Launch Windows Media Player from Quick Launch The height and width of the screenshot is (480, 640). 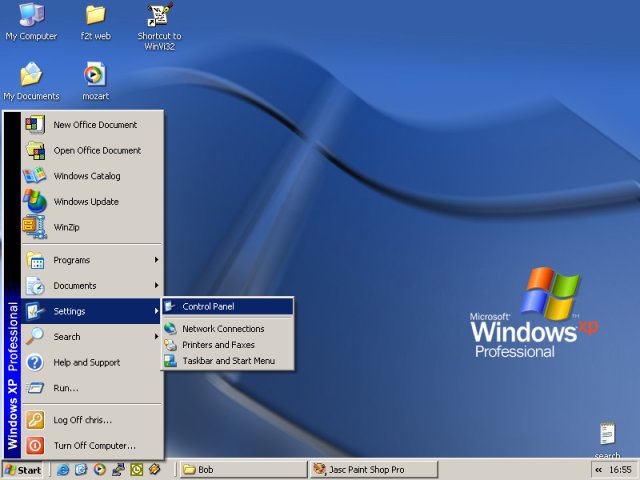[99, 470]
